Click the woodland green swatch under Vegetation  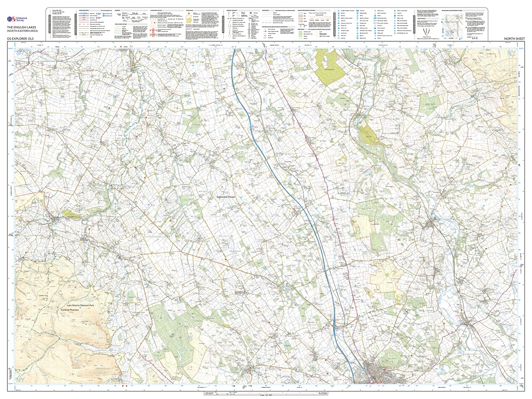tap(300, 31)
